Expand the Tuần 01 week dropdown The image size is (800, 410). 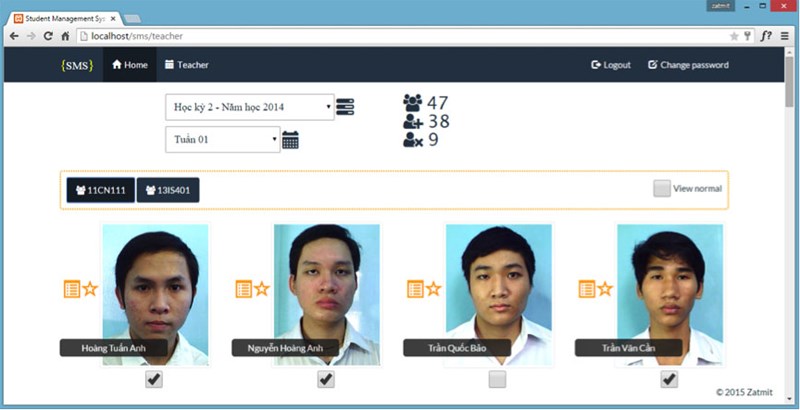tap(222, 139)
